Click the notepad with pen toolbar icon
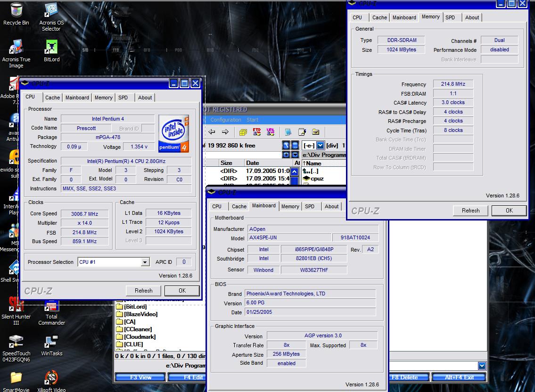The height and width of the screenshot is (392, 535). (302, 132)
